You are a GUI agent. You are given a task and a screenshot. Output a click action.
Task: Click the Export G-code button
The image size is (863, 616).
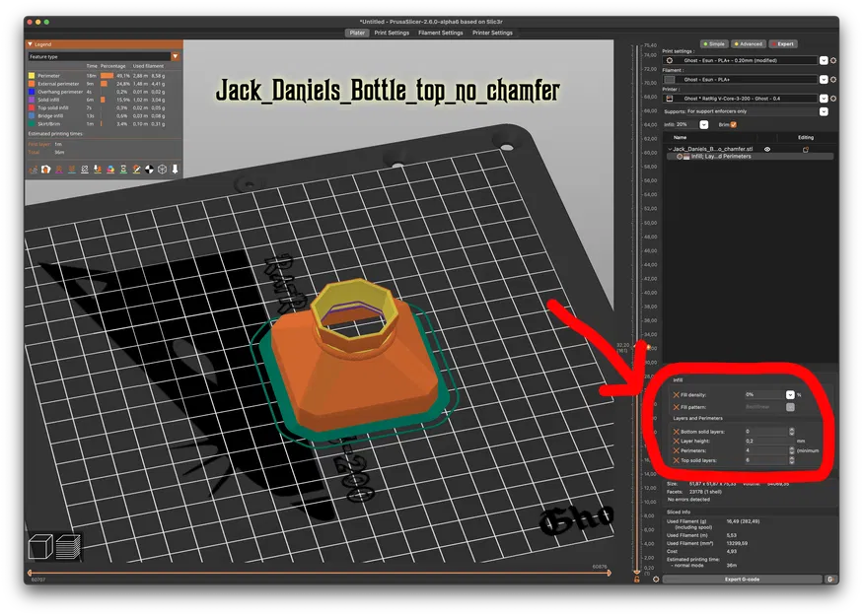click(x=742, y=579)
